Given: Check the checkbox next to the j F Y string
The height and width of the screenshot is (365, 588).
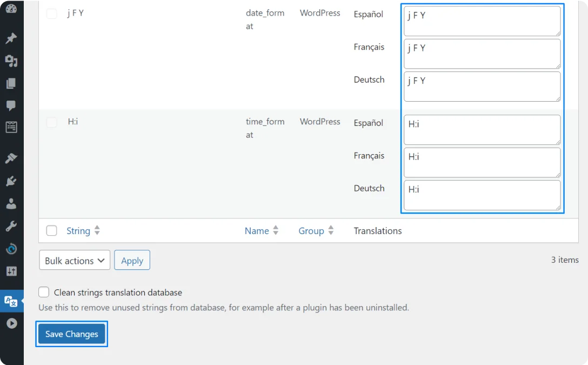Looking at the screenshot, I should tap(51, 13).
